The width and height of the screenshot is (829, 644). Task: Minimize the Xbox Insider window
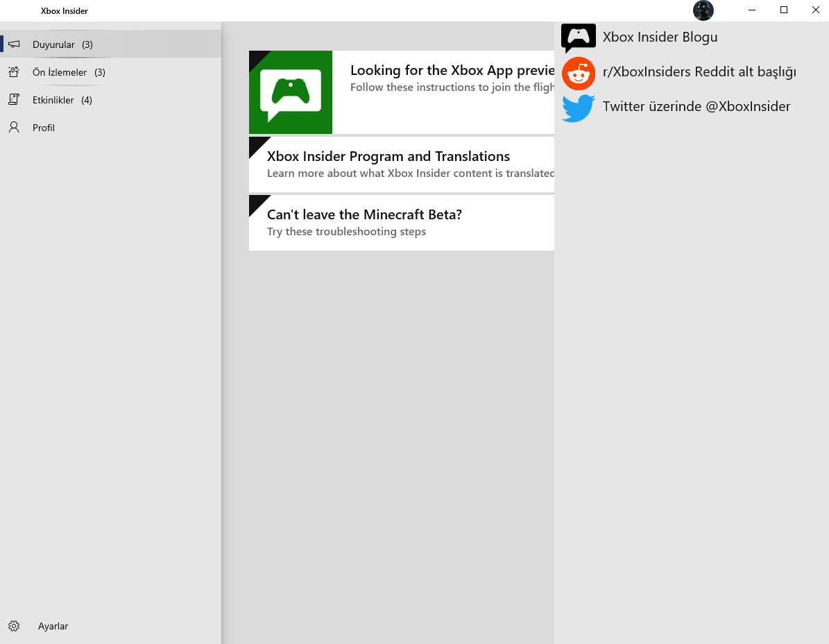[x=752, y=10]
